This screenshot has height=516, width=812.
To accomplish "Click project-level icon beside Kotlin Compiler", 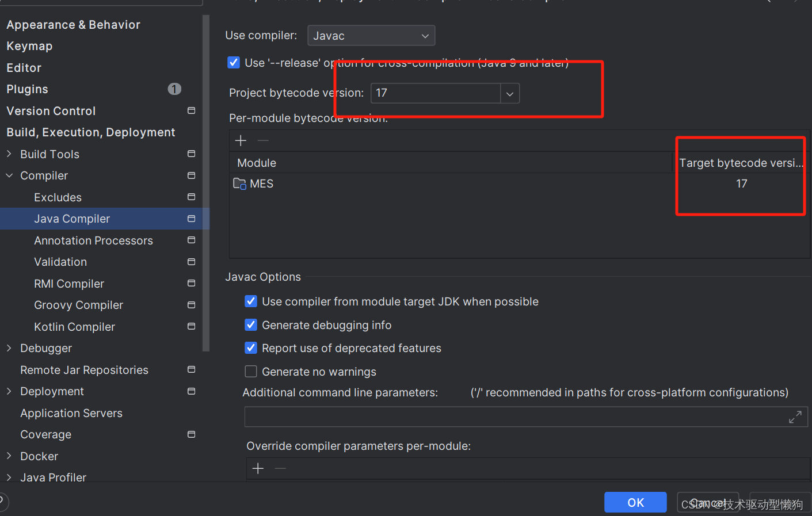I will [192, 326].
